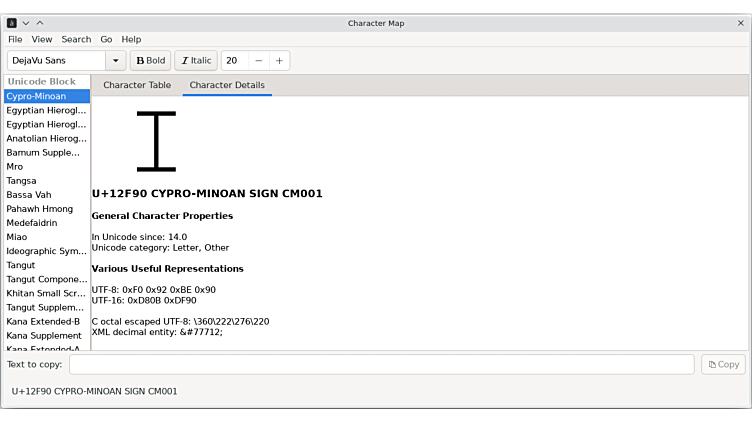Open the View menu

click(x=42, y=39)
